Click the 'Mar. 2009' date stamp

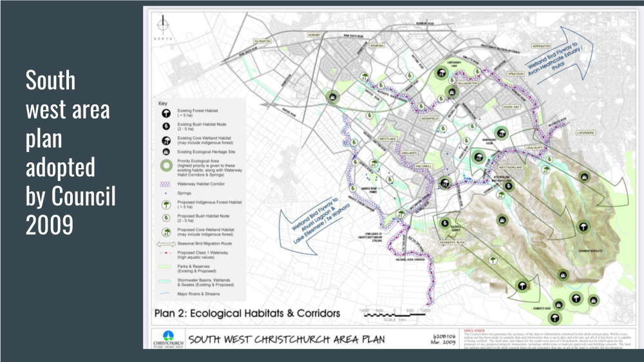pos(444,342)
